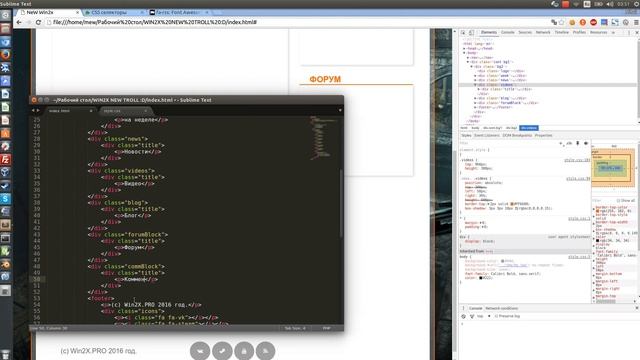Open the DevTools Profiles tab
This screenshot has width=640, height=360.
[x=579, y=32]
